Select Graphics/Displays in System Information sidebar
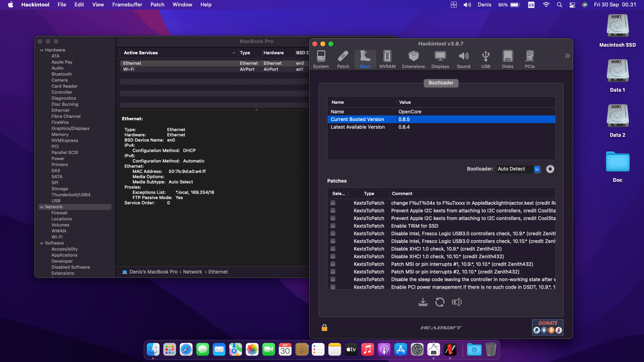This screenshot has width=644, height=362. pyautogui.click(x=70, y=129)
